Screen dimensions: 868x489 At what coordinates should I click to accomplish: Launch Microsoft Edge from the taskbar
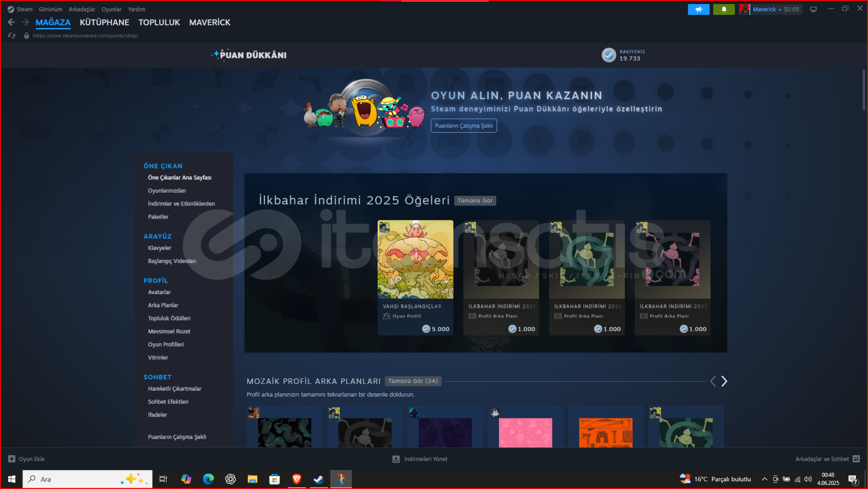tap(208, 479)
